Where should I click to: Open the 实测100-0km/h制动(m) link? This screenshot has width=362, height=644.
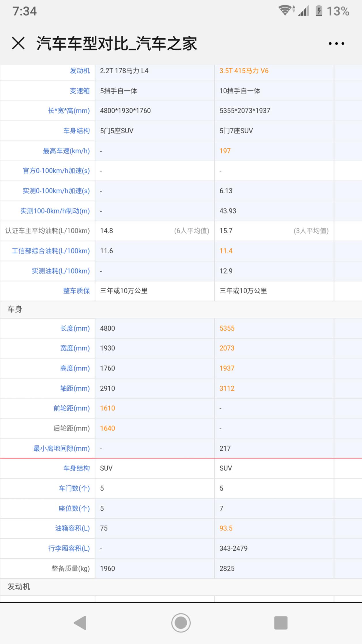click(55, 211)
